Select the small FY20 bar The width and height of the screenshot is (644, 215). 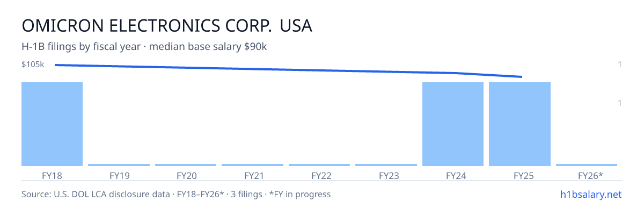click(186, 165)
